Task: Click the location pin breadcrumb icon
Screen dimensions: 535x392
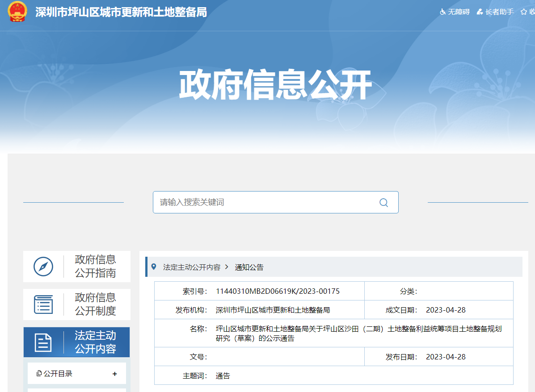Action: 154,267
